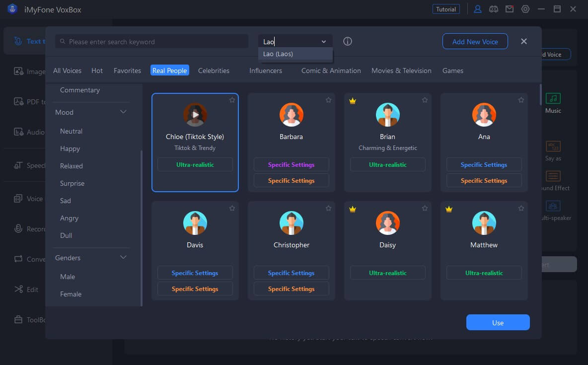Screen dimensions: 588x365
Task: Click Add New Voice button
Action: tap(475, 41)
